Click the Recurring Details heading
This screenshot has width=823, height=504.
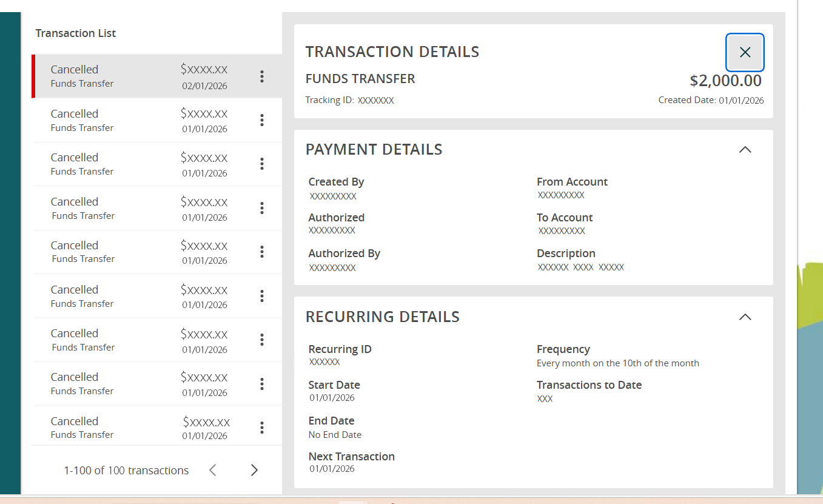pos(382,317)
